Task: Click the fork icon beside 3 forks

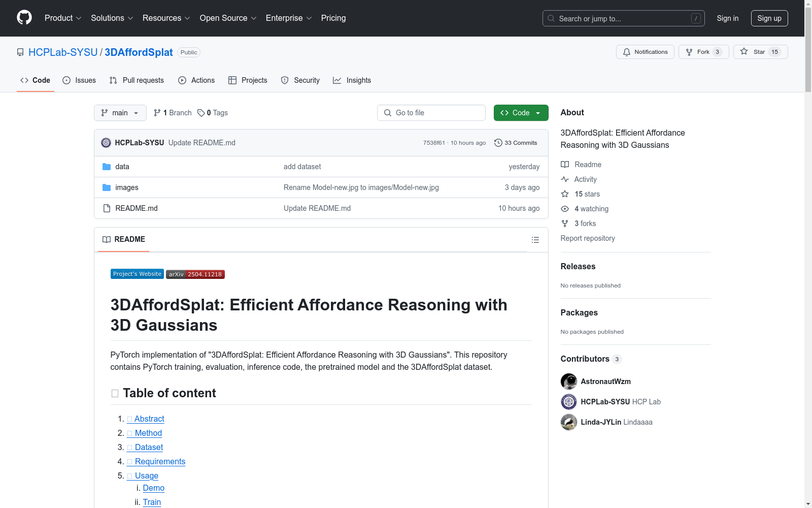Action: 565,224
